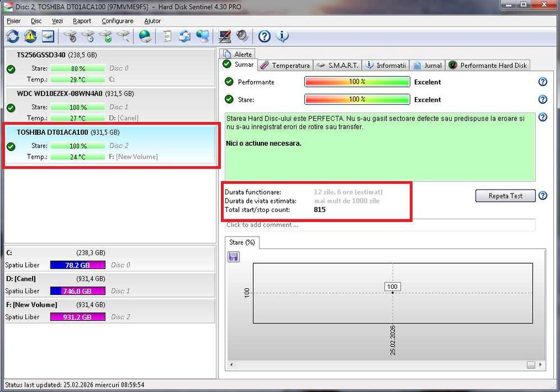Click the globe with disk toolbar icon
The image size is (560, 392).
tap(145, 36)
